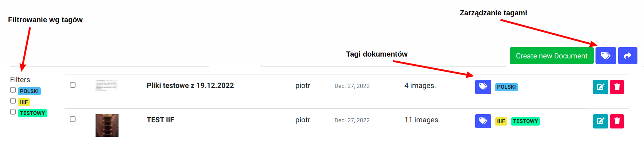The height and width of the screenshot is (146, 644).
Task: Open the TEST IIF document title
Action: 160,120
